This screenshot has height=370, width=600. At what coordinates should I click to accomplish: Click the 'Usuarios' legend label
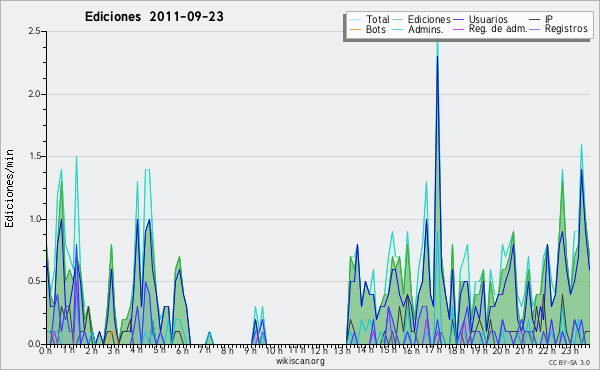(x=488, y=19)
